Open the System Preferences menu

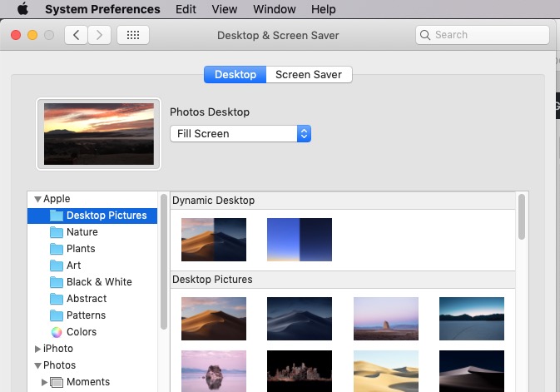(102, 9)
